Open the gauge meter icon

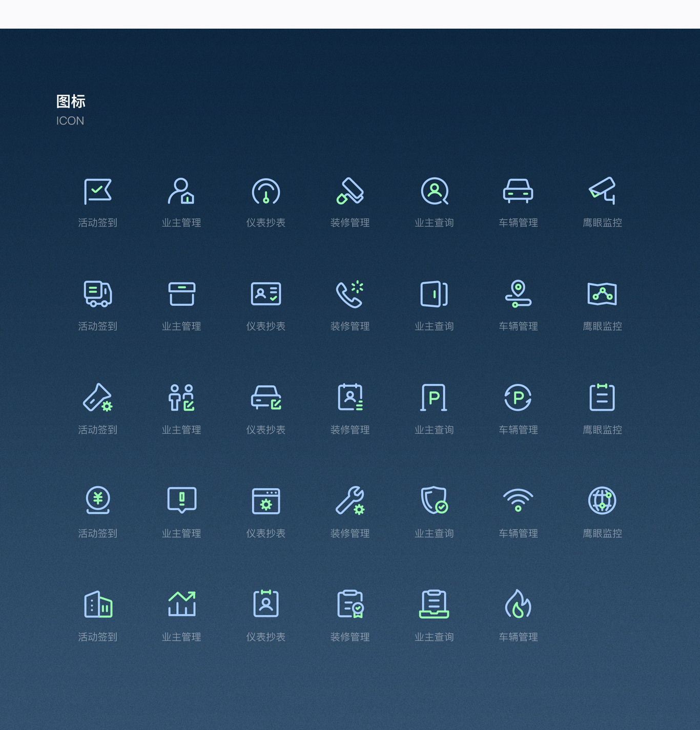coord(266,192)
